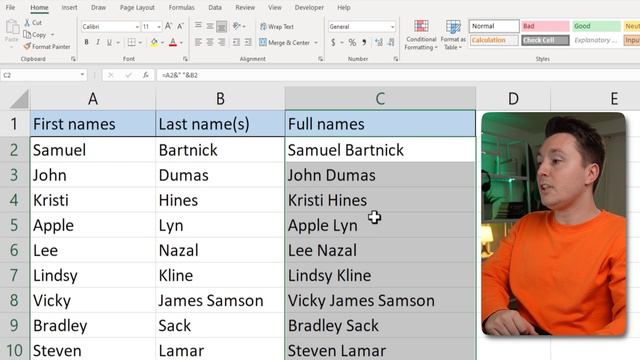Screen dimensions: 640x360
Task: Click the Middle Align icon
Action: (210, 26)
